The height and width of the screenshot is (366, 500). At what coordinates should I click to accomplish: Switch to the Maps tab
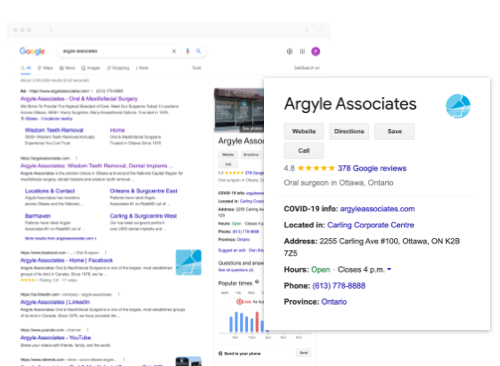(x=45, y=68)
